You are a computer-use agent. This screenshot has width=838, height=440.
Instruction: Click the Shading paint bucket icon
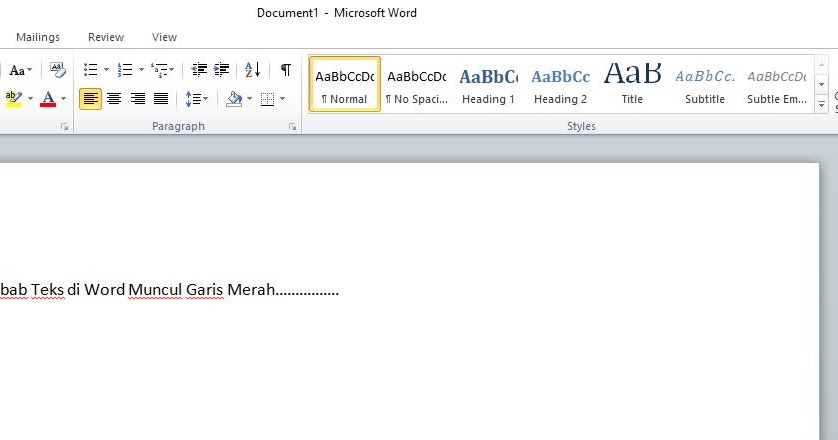[x=234, y=99]
